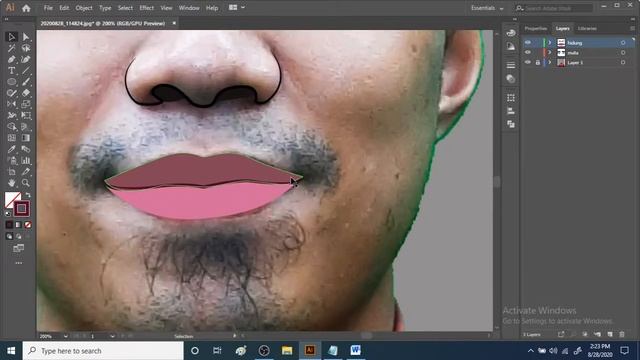Delete selection trash icon in Layers panel
The height and width of the screenshot is (360, 640).
[622, 334]
